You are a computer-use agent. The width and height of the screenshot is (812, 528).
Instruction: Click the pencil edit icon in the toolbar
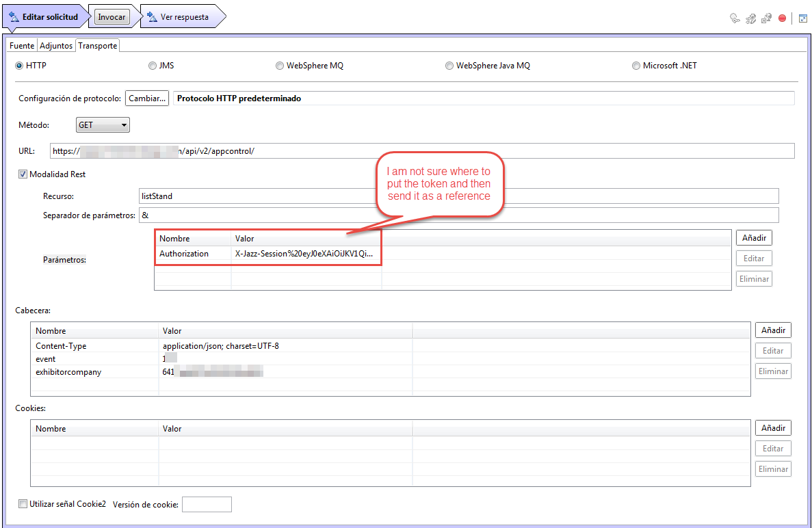pyautogui.click(x=750, y=18)
